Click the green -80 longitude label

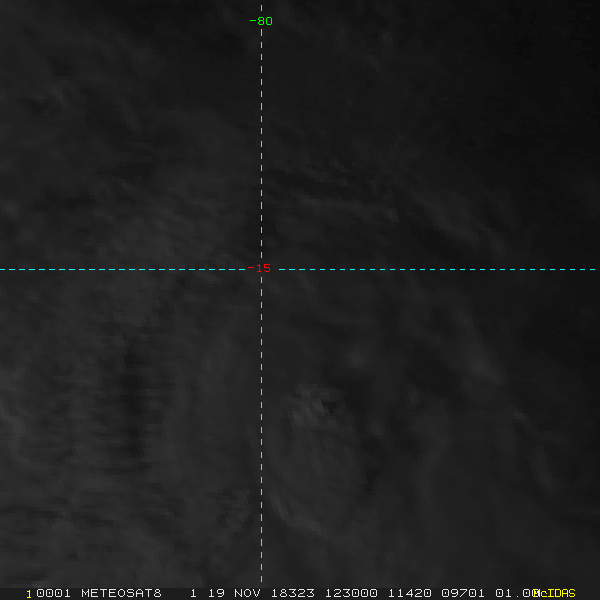click(x=261, y=21)
